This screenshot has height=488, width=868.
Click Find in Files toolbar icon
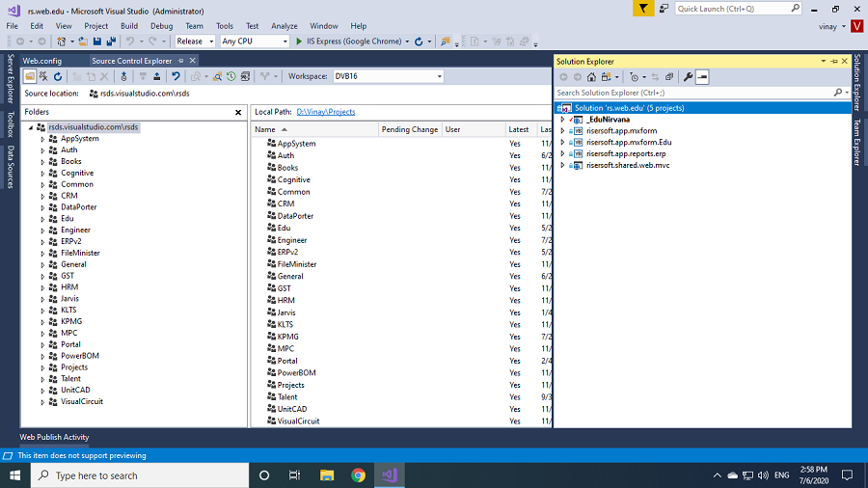pos(445,41)
